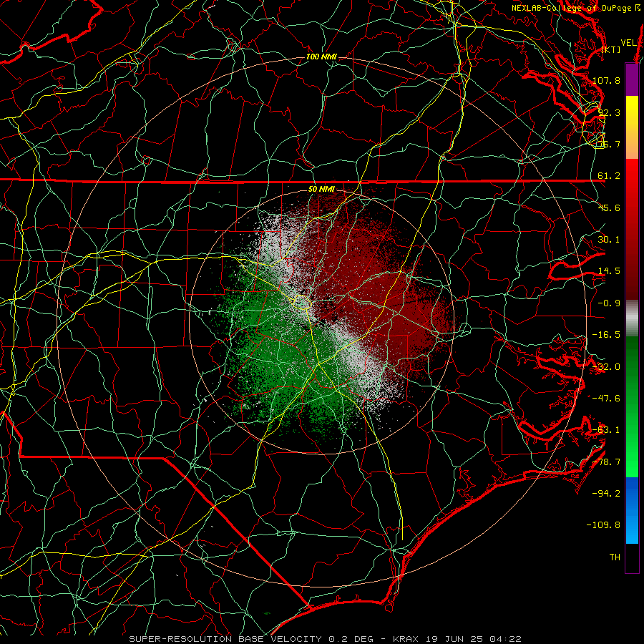644x644 pixels.
Task: Click the 100 NMI range ring label
Action: pyautogui.click(x=321, y=57)
